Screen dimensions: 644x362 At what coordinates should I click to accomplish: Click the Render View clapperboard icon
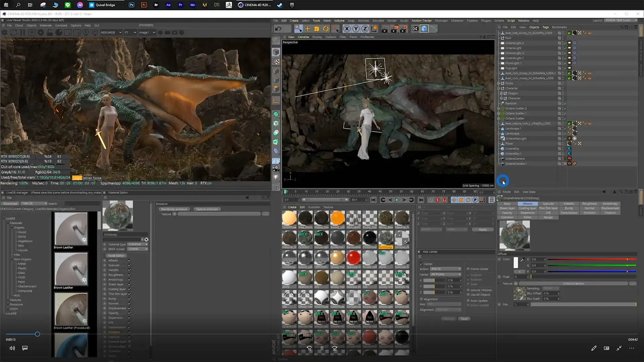tap(384, 29)
